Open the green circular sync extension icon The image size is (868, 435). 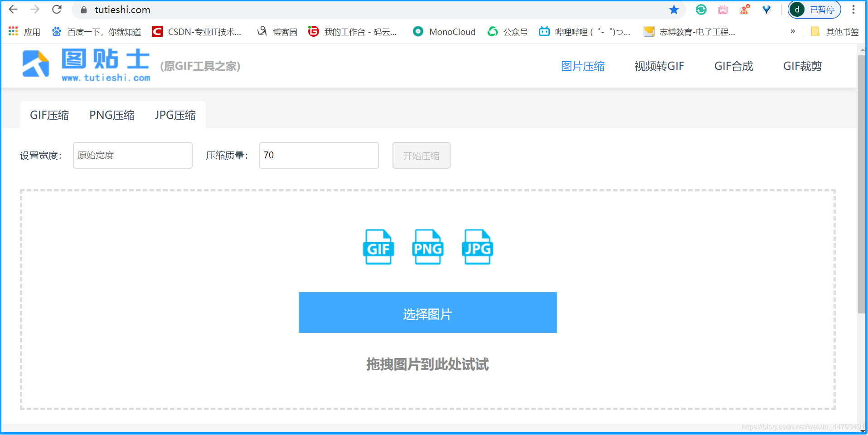click(701, 10)
